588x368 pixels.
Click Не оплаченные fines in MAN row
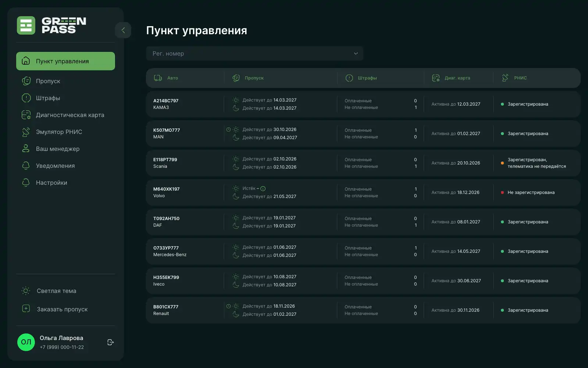coord(361,137)
